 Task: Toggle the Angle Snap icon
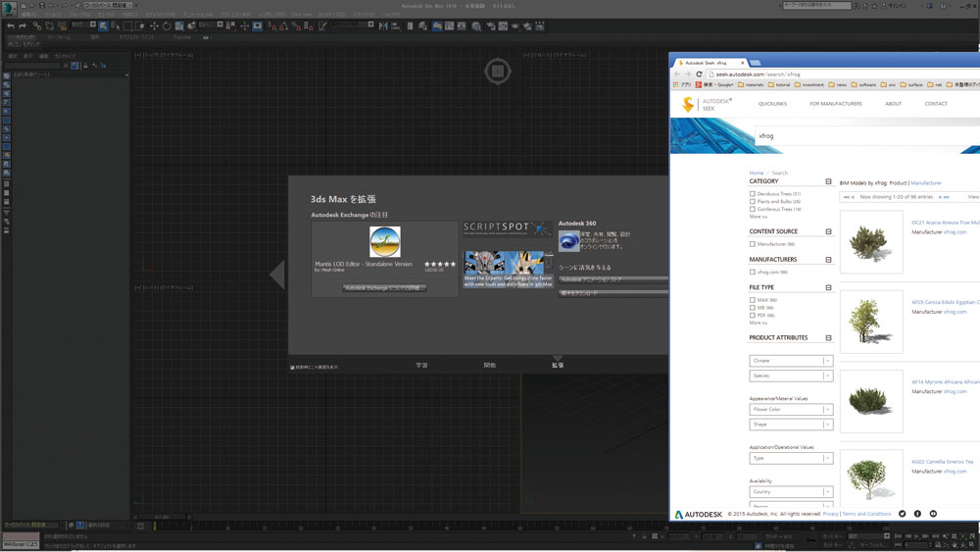click(284, 26)
